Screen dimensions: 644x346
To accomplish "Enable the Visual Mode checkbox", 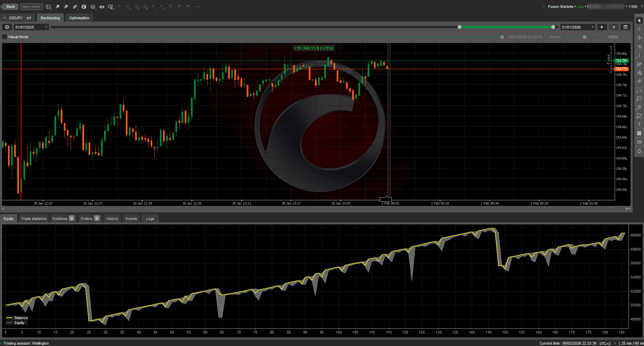I will pos(4,37).
